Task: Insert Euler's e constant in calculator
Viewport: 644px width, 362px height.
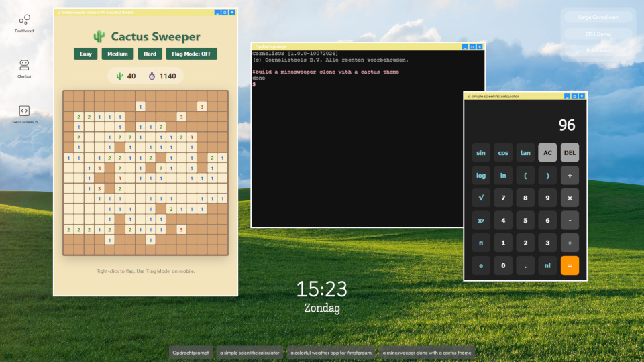Action: (x=481, y=265)
